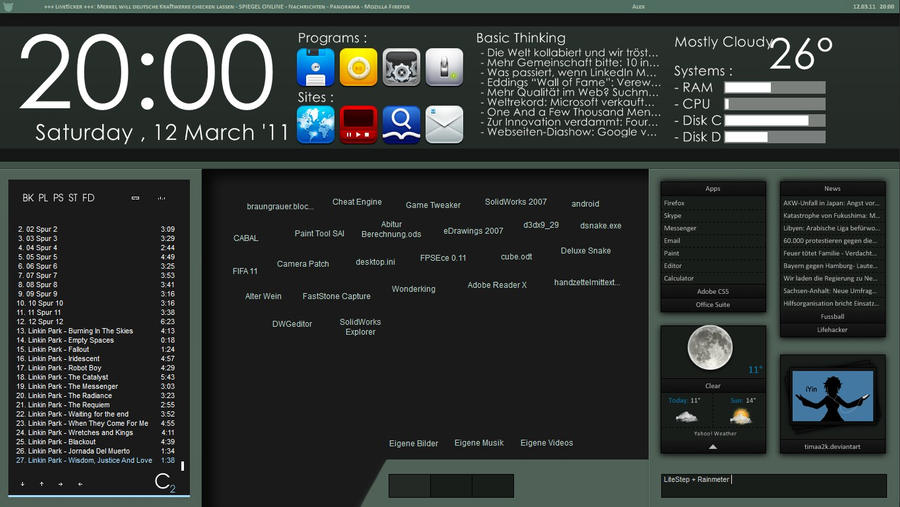Open the mail envelope site icon
This screenshot has width=900, height=507.
[444, 125]
